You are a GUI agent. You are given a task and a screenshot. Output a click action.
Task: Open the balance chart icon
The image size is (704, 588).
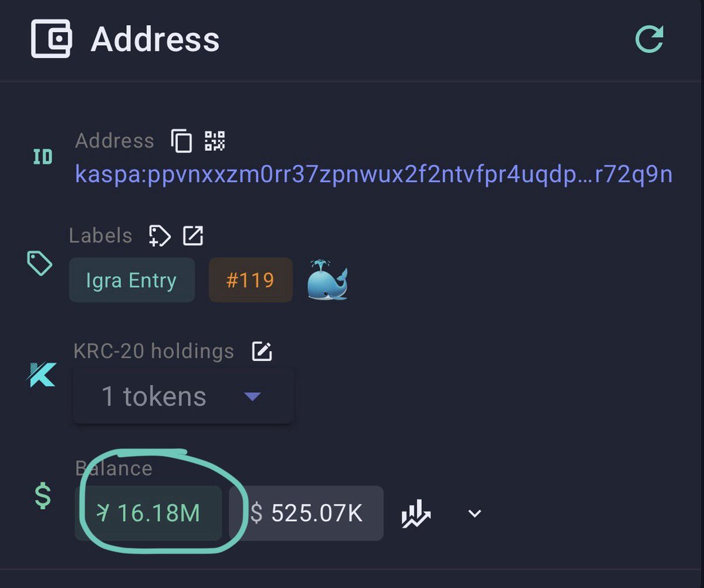[x=416, y=514]
